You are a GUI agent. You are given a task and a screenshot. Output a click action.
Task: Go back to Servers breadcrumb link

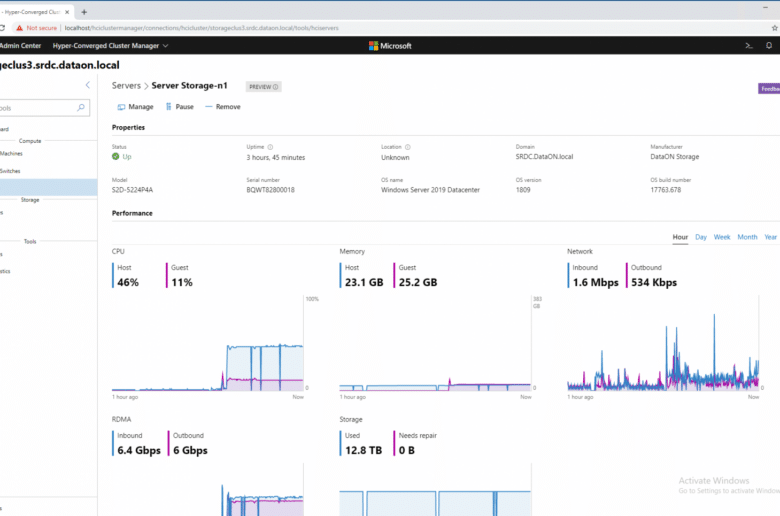pyautogui.click(x=126, y=86)
